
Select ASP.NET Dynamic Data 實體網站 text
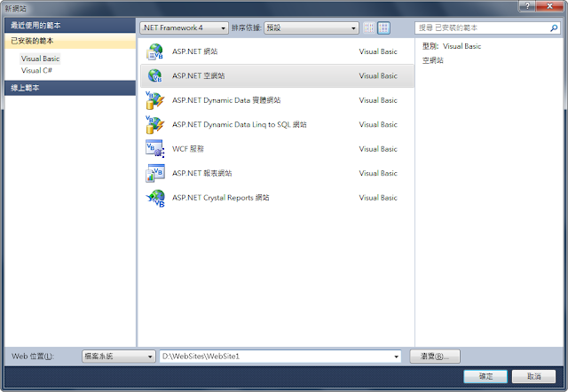(x=226, y=100)
